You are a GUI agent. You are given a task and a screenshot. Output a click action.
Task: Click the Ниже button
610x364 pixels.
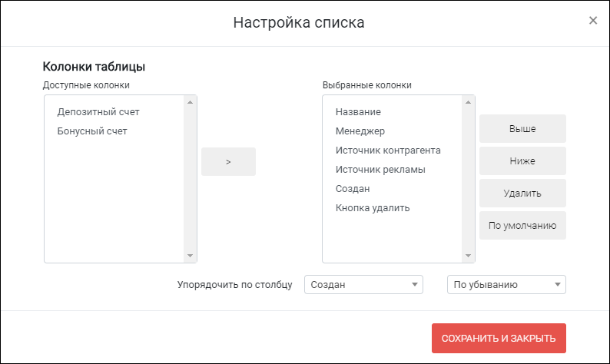[522, 161]
